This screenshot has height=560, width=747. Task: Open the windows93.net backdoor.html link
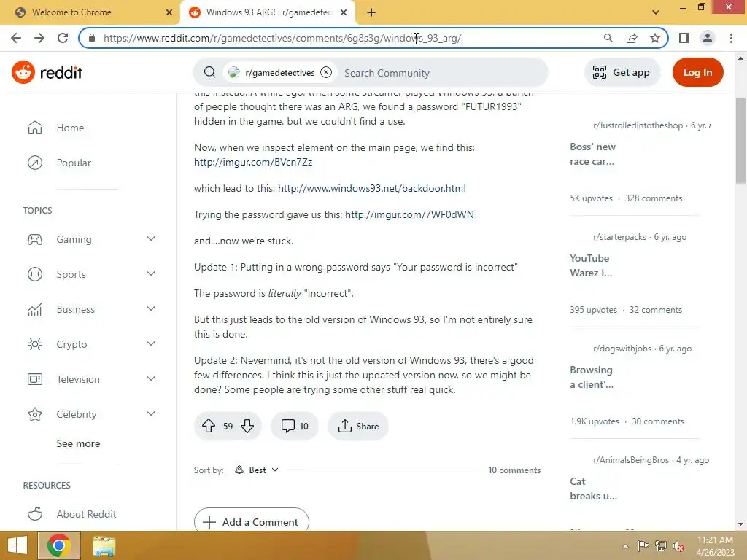(x=371, y=189)
